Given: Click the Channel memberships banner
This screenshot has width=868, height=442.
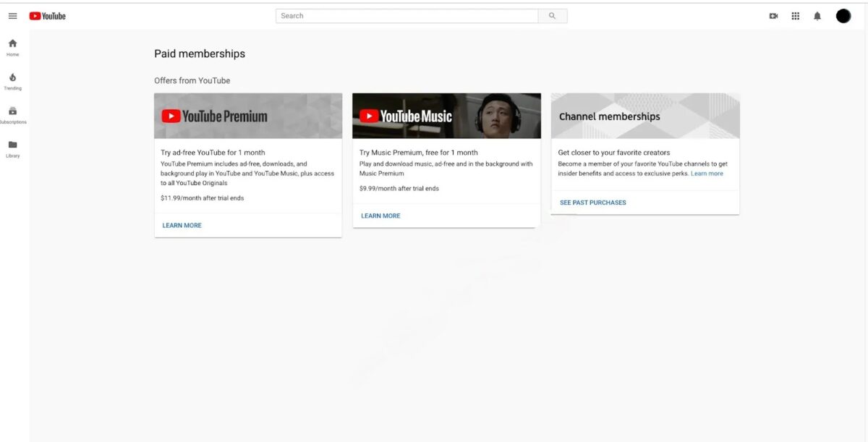Looking at the screenshot, I should [x=645, y=116].
